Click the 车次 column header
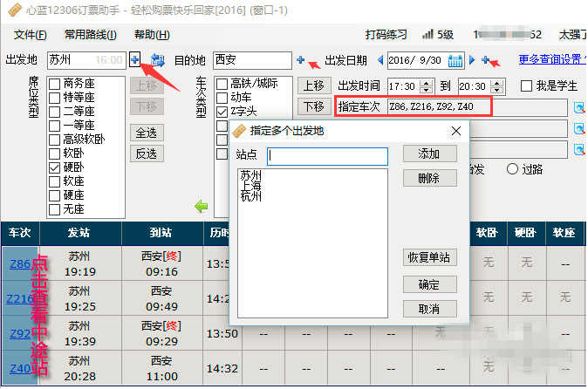Screen dimensions: 588x389 tap(20, 233)
